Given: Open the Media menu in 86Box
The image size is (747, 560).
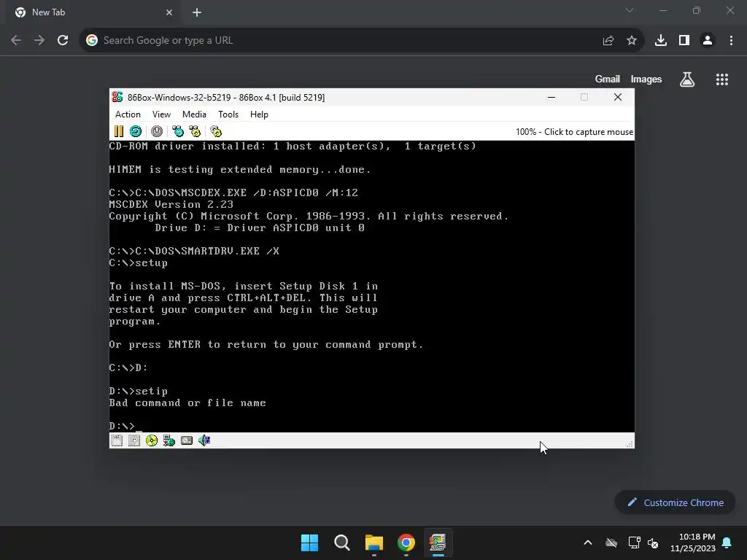Looking at the screenshot, I should click(194, 114).
